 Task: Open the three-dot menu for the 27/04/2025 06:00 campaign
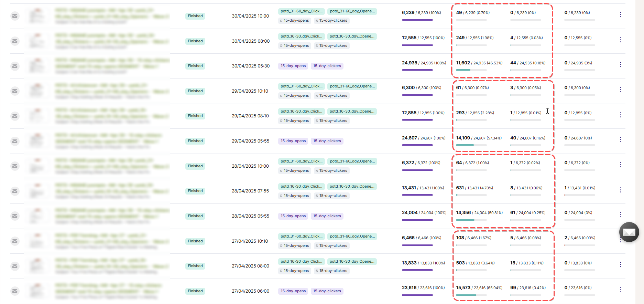[621, 290]
